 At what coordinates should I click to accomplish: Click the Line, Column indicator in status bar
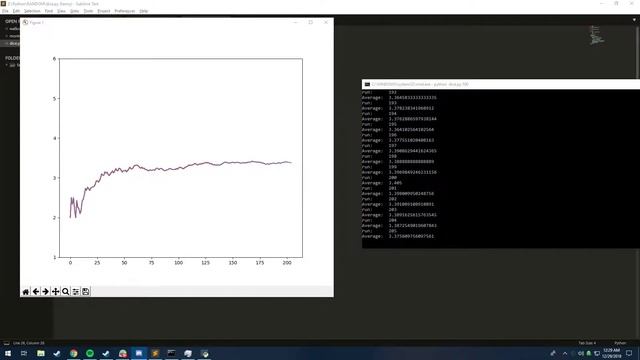click(29, 343)
